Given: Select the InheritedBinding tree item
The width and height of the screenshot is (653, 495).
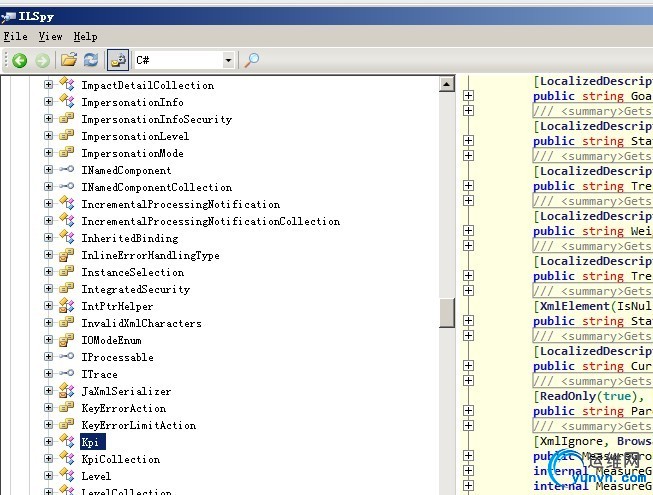Looking at the screenshot, I should [130, 238].
